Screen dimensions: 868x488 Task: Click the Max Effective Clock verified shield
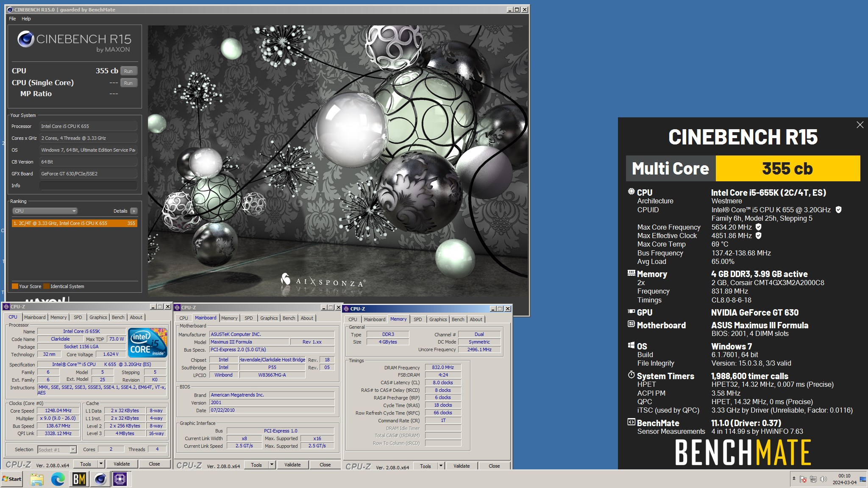(x=759, y=236)
